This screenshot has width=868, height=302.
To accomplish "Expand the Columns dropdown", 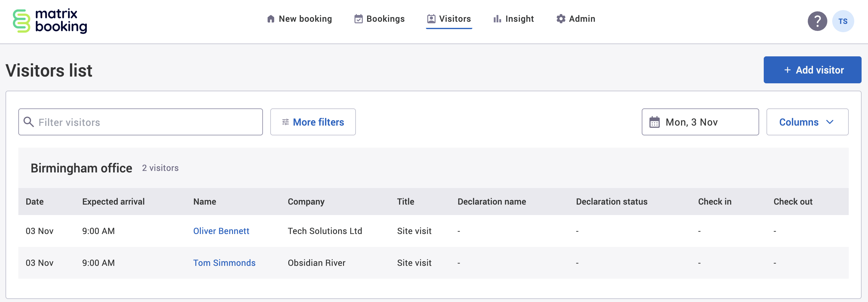I will pyautogui.click(x=807, y=122).
